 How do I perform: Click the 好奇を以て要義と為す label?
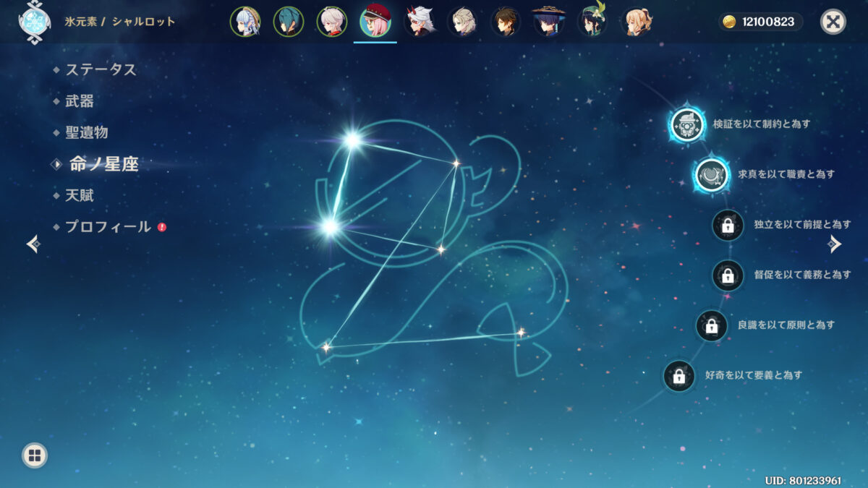(753, 375)
